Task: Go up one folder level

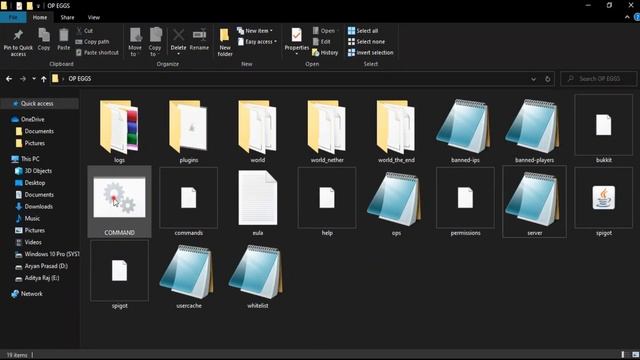Action: tap(44, 79)
